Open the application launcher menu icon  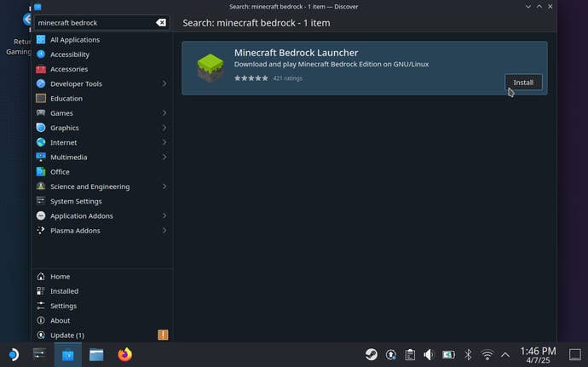[x=14, y=354]
